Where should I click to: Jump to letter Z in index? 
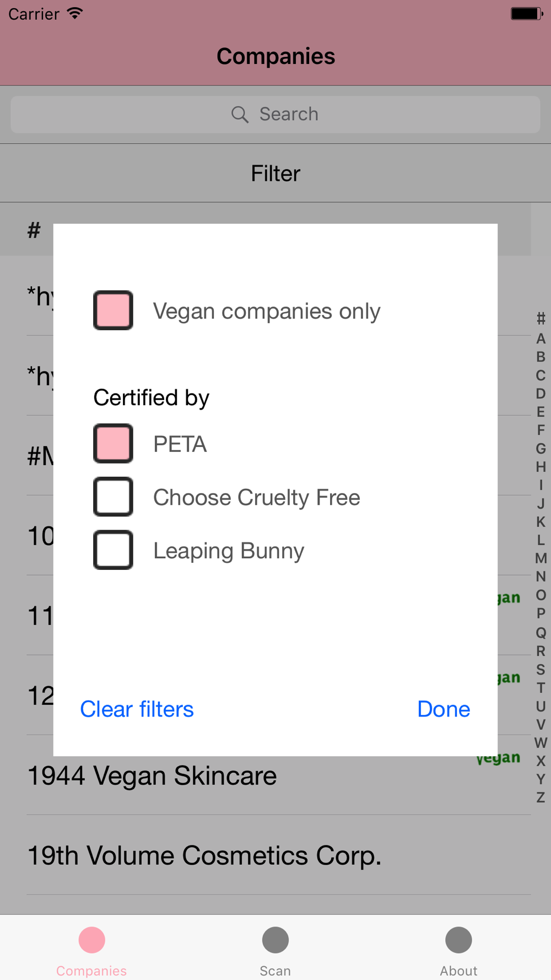[x=541, y=797]
